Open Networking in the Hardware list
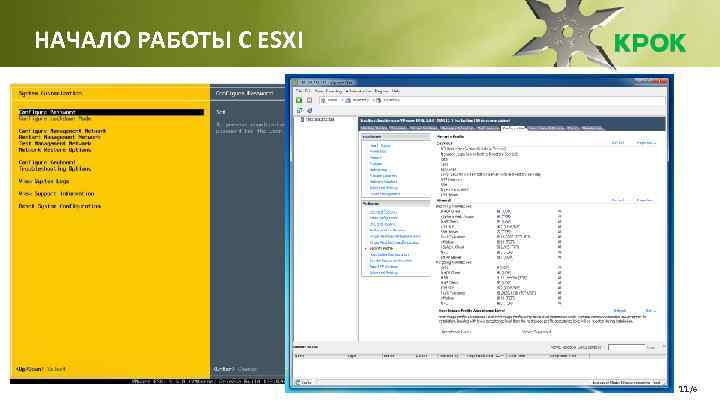The height and width of the screenshot is (405, 720). point(378,169)
